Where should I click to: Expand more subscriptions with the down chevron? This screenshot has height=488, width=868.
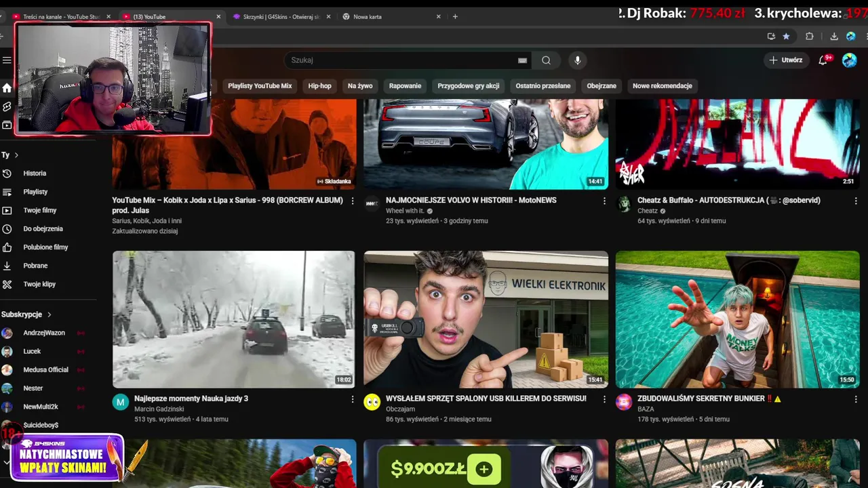7,462
